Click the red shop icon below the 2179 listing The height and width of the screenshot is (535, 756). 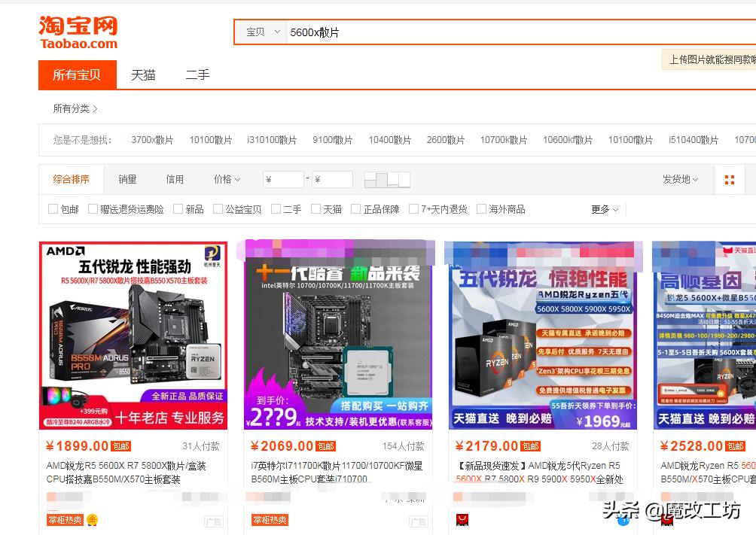pyautogui.click(x=462, y=519)
